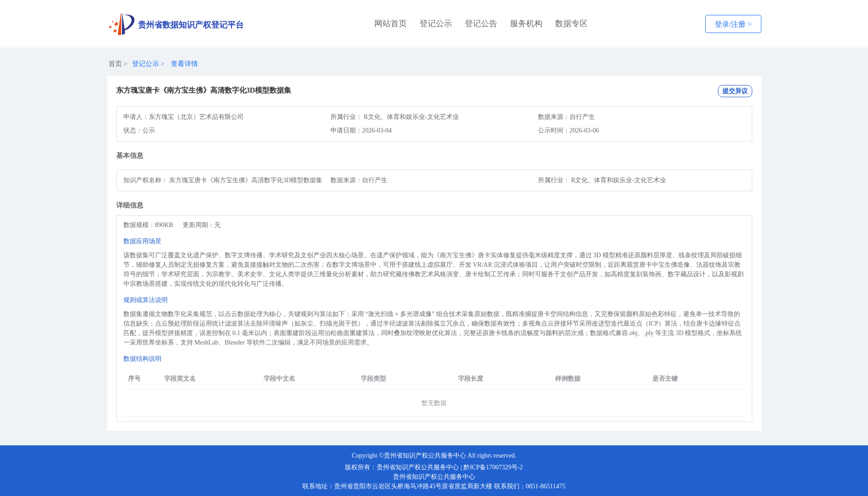
Task: Open 登记公示 in top navigation
Action: tap(436, 24)
